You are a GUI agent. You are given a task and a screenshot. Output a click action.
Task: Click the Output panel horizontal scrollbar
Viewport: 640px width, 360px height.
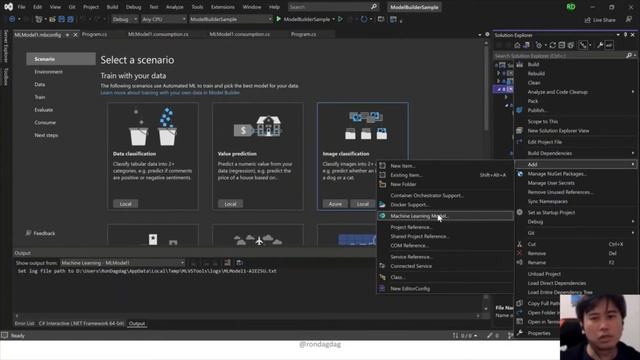(x=247, y=316)
